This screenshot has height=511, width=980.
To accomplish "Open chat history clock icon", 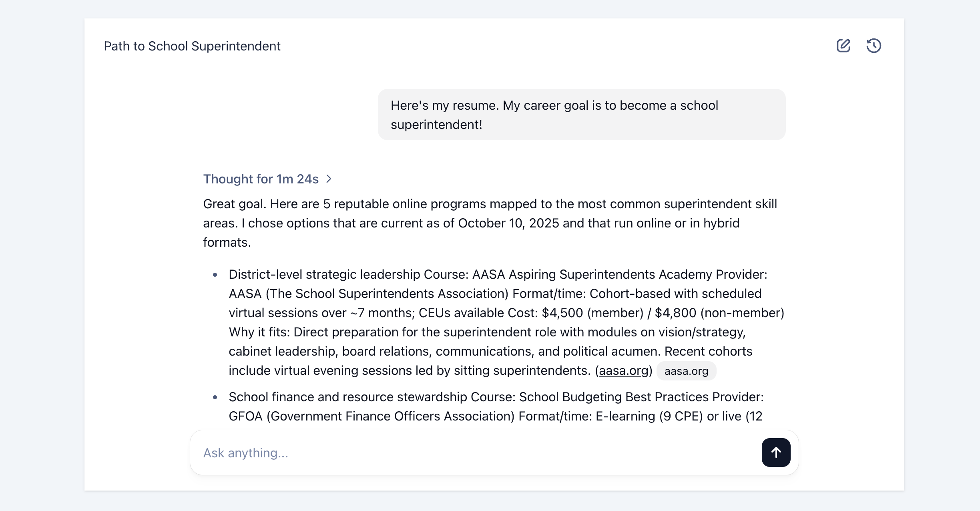I will point(874,46).
